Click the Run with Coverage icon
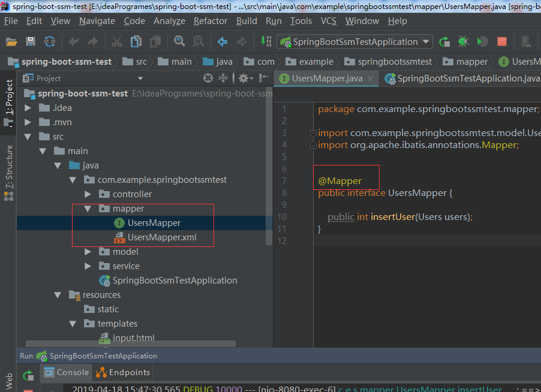The image size is (541, 392). click(x=482, y=42)
